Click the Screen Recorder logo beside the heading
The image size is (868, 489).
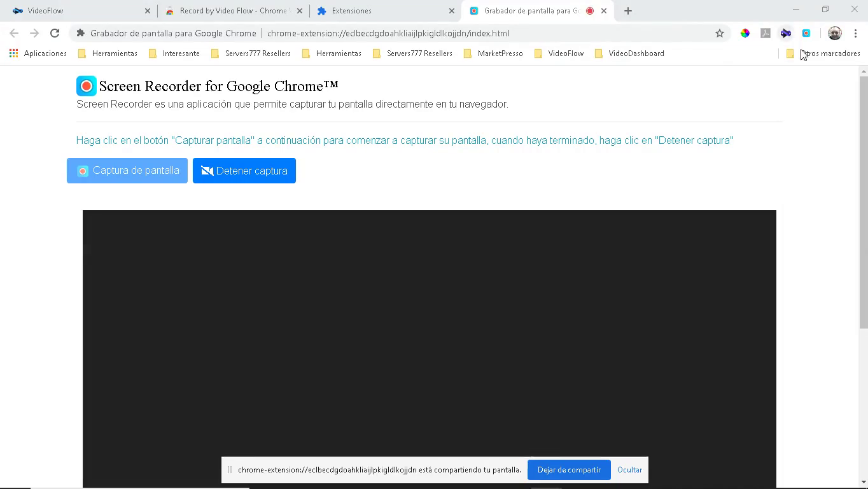(x=87, y=86)
